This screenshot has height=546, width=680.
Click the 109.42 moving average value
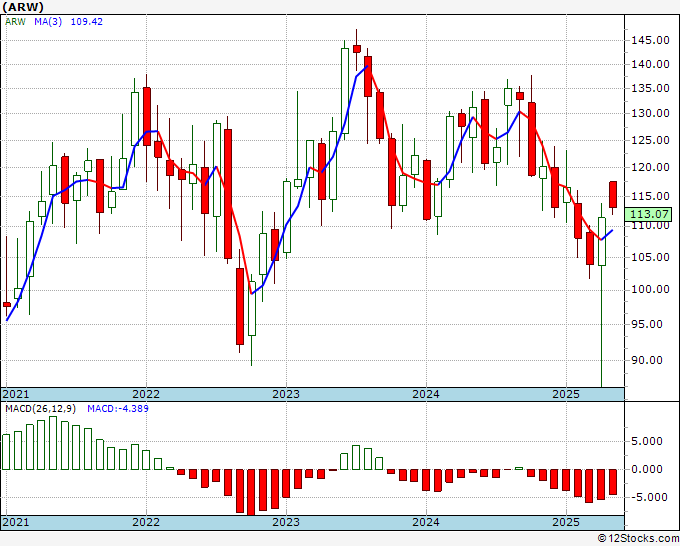[87, 22]
